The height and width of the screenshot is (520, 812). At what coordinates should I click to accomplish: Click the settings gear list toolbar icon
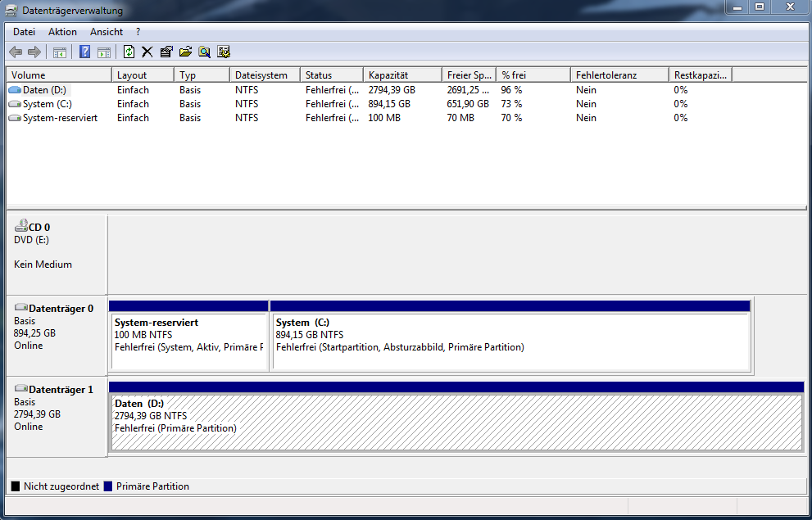click(x=224, y=52)
